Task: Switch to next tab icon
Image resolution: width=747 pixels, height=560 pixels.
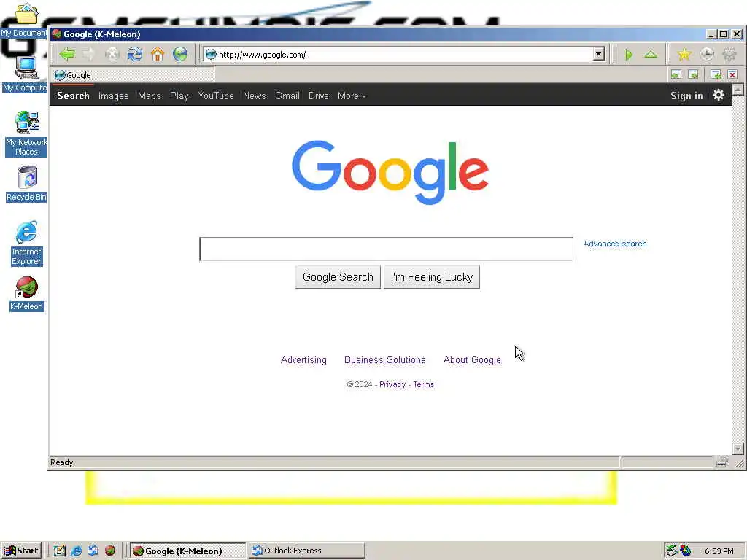Action: tap(694, 75)
